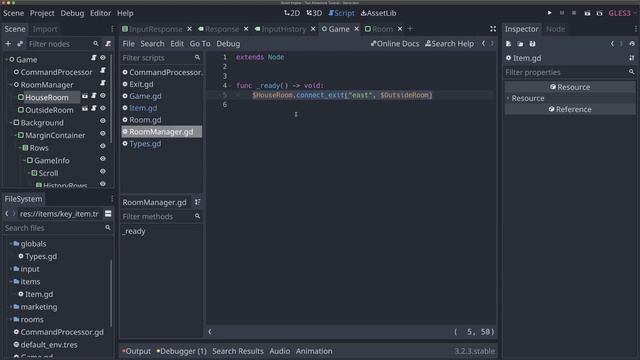This screenshot has width=640, height=360.
Task: Expand the globals folder
Action: [x=11, y=244]
